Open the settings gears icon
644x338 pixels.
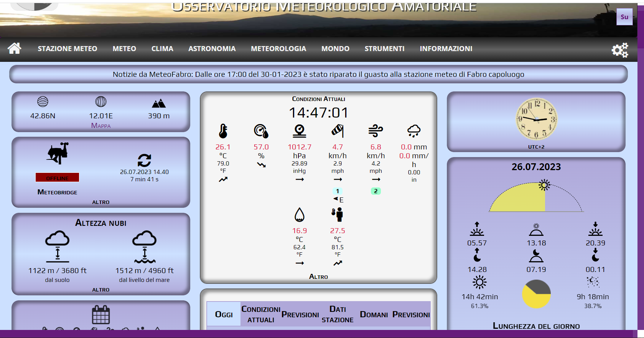click(619, 50)
